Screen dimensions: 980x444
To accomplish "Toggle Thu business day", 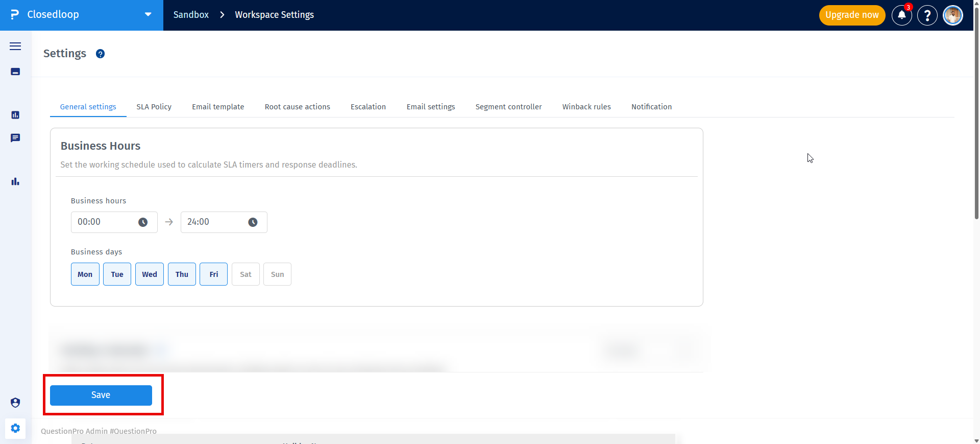I will 182,274.
